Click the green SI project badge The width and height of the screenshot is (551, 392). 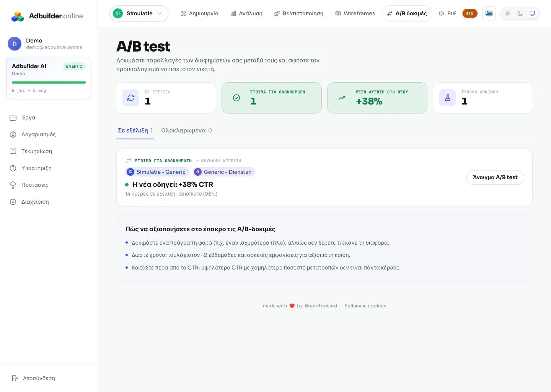pos(118,13)
